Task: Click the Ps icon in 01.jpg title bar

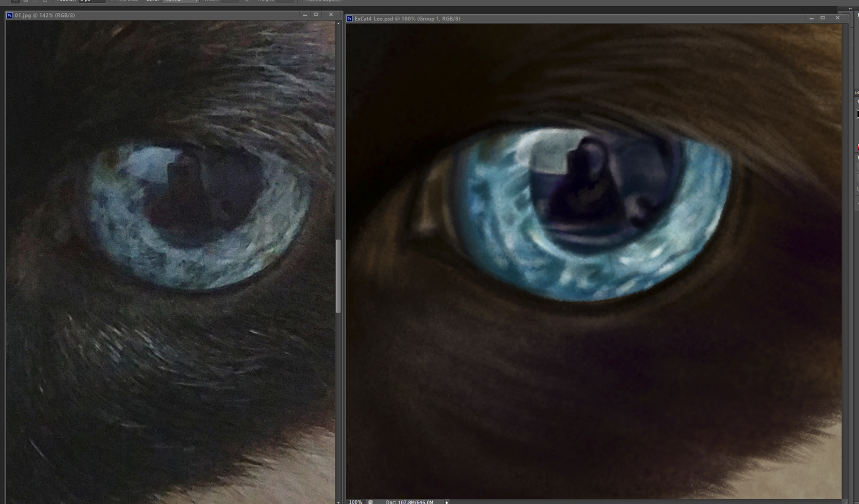Action: [9, 15]
